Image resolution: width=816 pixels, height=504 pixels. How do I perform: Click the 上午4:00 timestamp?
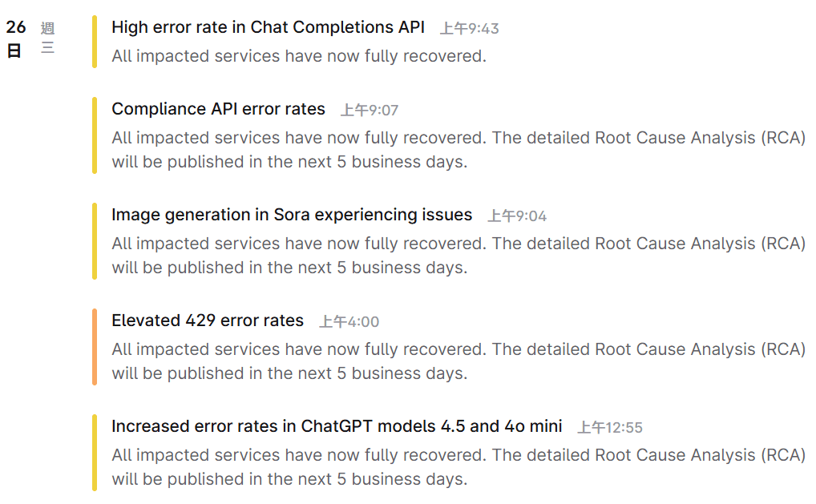[x=349, y=322]
